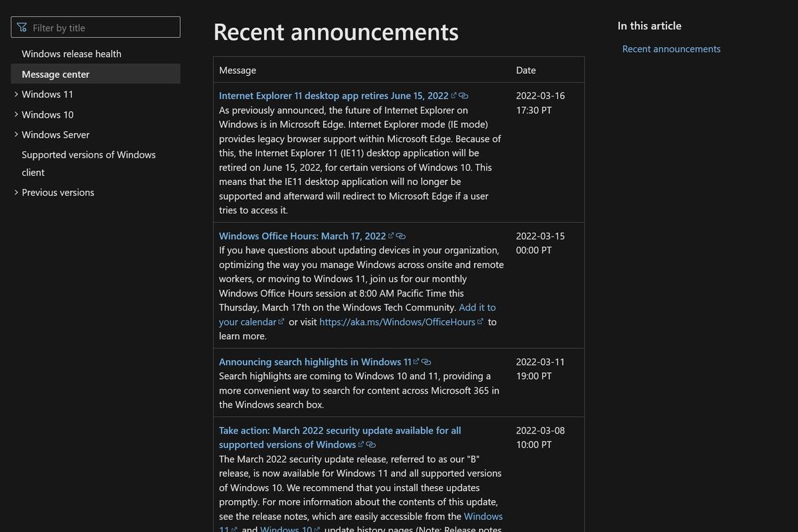Viewport: 798px width, 532px height.
Task: Select the Windows 10 sidebar entry
Action: click(48, 114)
